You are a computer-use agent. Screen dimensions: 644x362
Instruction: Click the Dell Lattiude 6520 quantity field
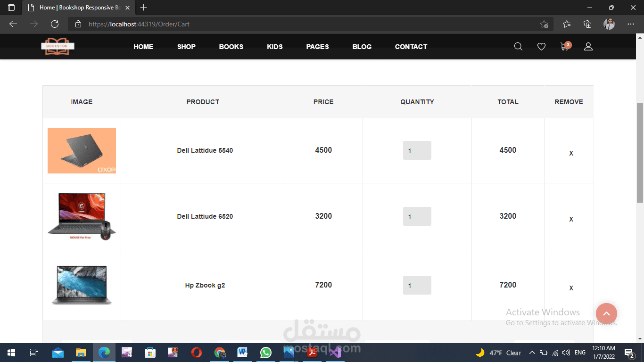pos(417,216)
